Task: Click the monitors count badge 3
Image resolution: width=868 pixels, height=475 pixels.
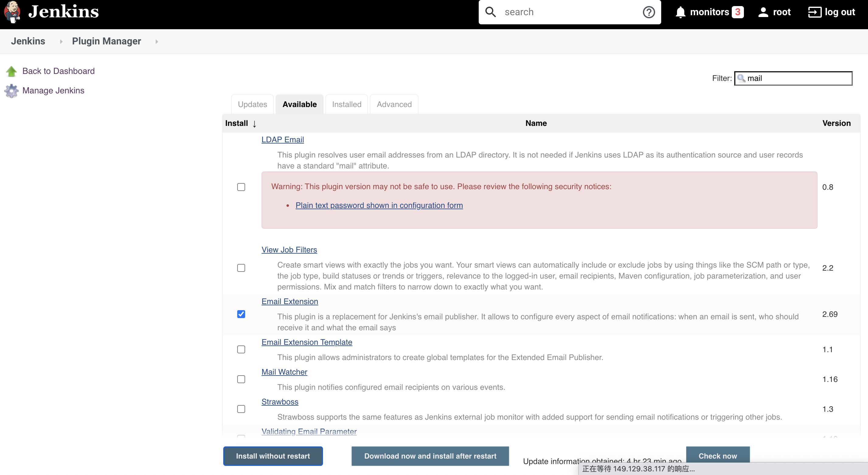Action: click(x=738, y=12)
